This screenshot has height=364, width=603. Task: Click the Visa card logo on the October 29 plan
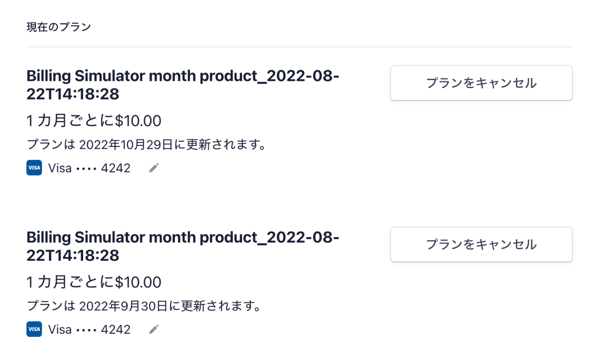[x=34, y=168]
